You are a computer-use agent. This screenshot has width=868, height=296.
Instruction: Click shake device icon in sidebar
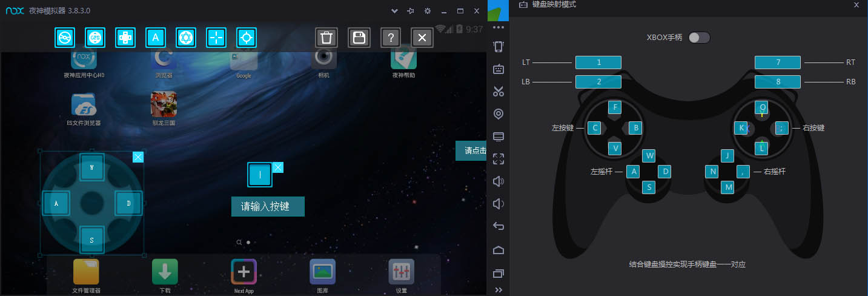[x=499, y=47]
